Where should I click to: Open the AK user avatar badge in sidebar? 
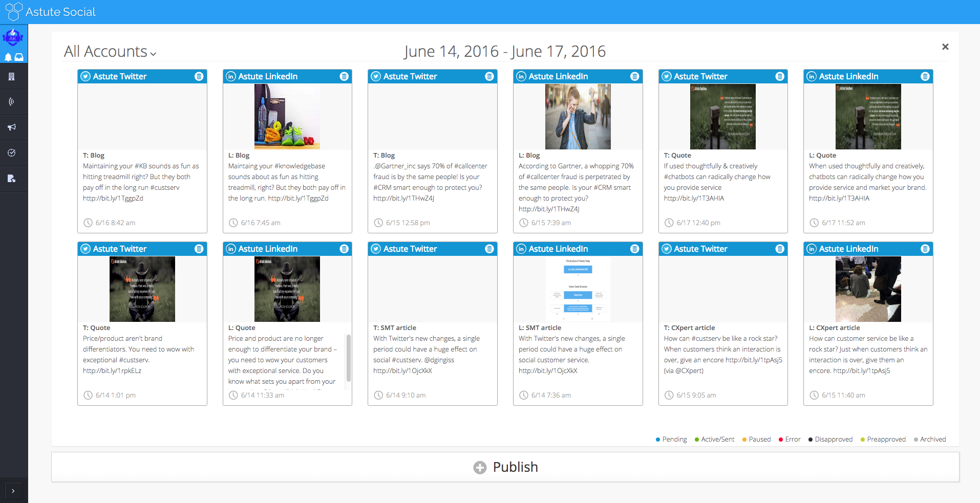(13, 37)
